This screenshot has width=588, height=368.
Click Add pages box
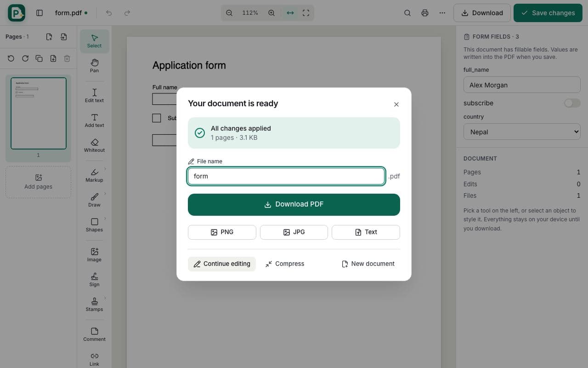pos(39,182)
